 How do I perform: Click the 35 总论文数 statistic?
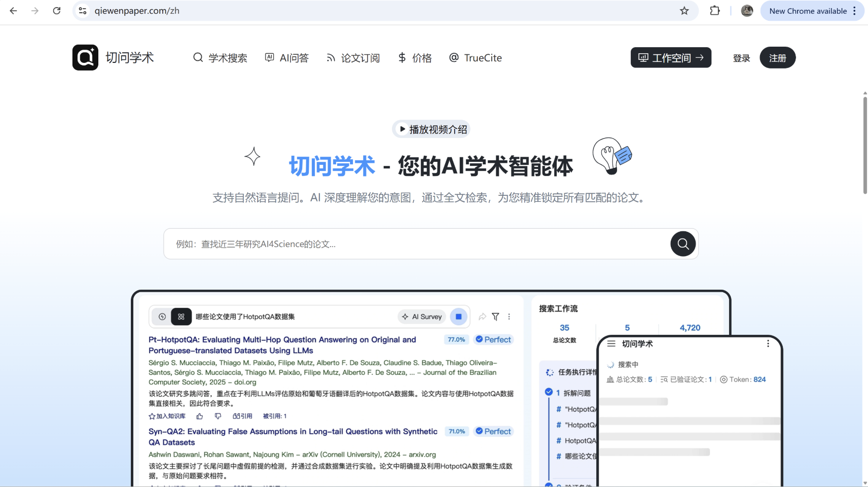point(564,333)
